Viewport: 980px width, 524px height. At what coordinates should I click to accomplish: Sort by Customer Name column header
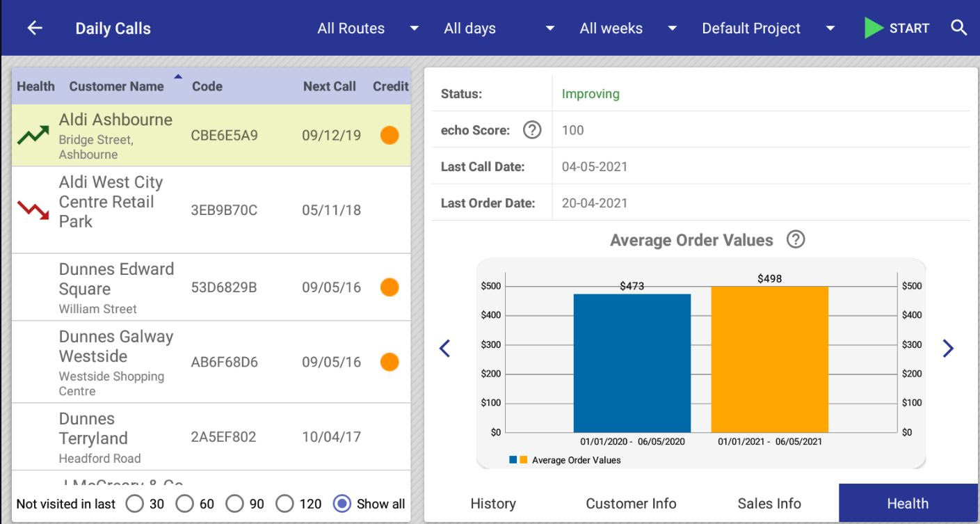click(x=117, y=86)
